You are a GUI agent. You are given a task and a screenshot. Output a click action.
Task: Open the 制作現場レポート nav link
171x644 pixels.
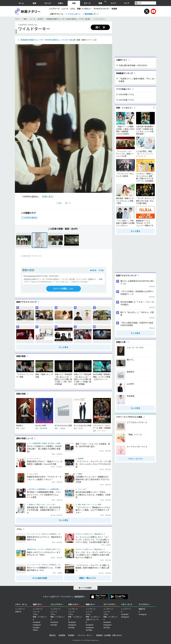91,14
